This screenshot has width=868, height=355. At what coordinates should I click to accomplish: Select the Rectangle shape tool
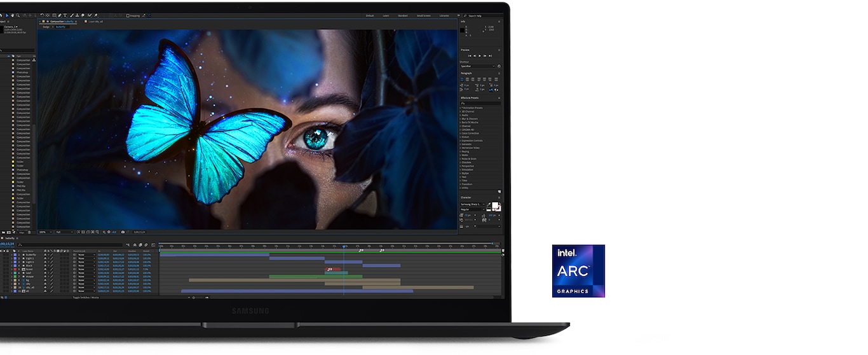[x=54, y=15]
